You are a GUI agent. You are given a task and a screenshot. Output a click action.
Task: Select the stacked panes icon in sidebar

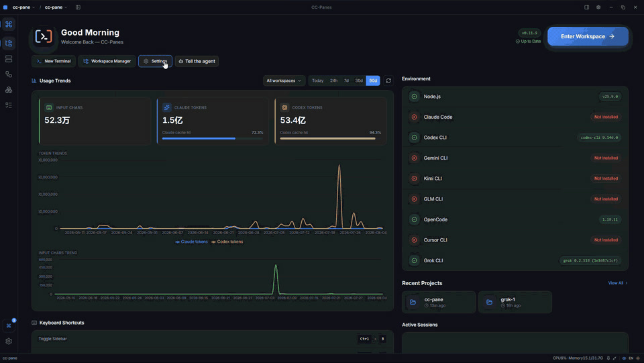click(9, 59)
